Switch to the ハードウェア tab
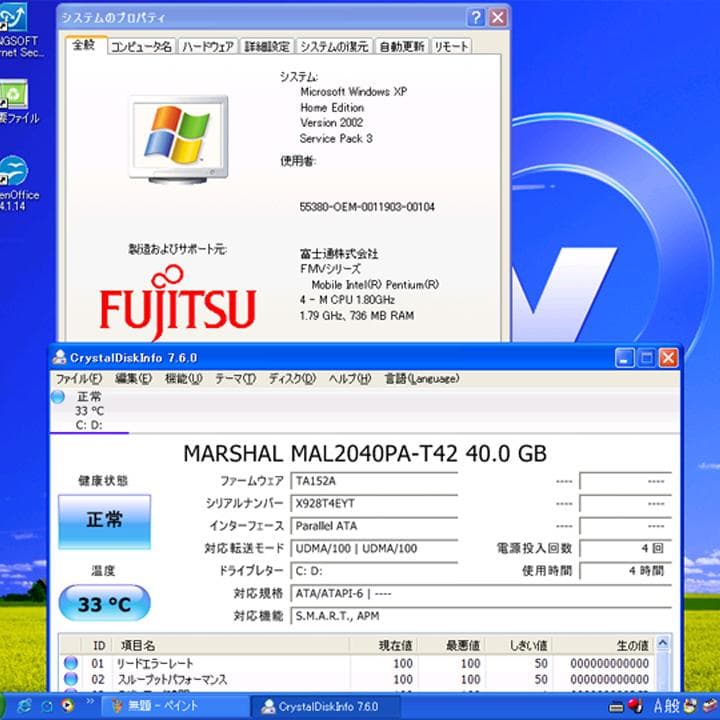Image resolution: width=720 pixels, height=720 pixels. click(208, 46)
